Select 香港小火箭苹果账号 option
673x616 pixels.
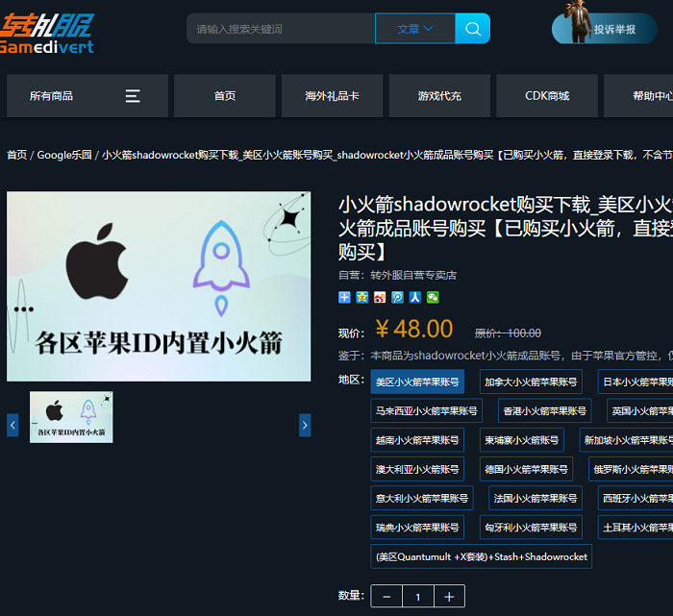[x=545, y=411]
